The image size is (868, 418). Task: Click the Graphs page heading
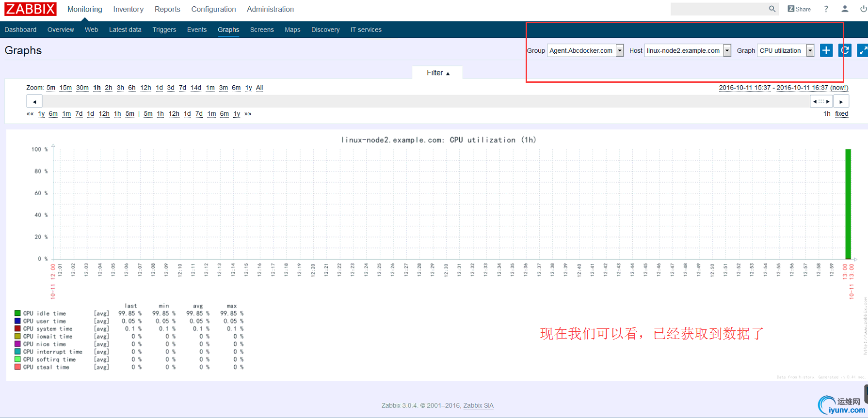[23, 50]
